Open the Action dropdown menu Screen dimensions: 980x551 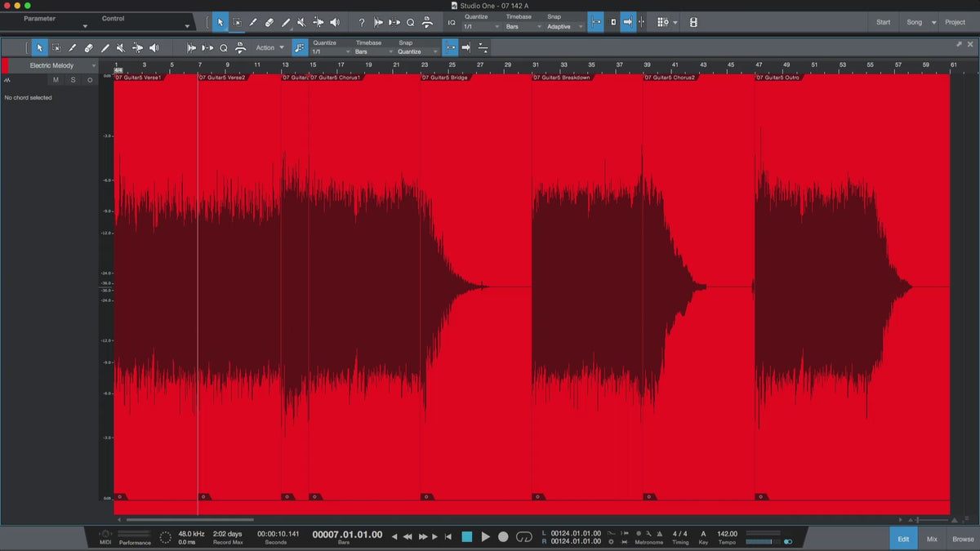[270, 48]
